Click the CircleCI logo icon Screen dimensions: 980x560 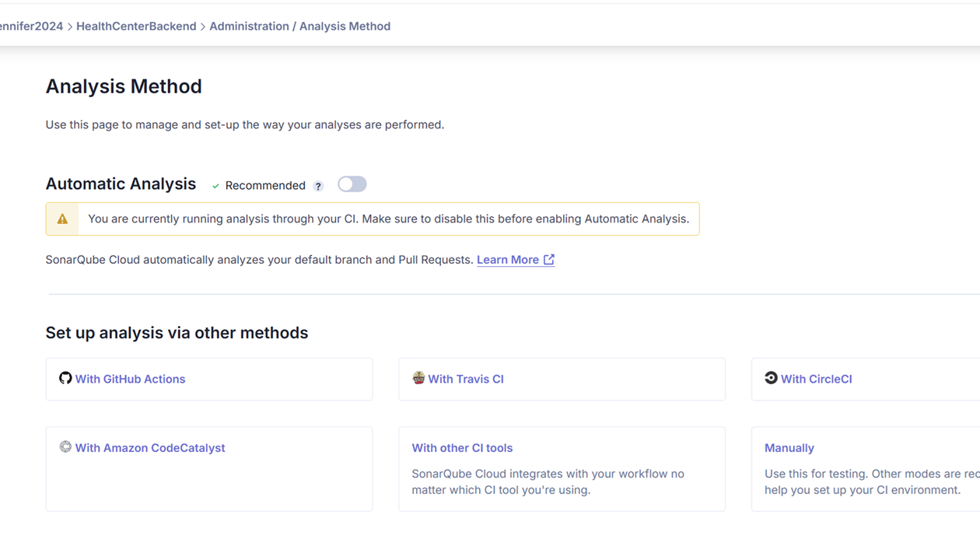(x=771, y=378)
